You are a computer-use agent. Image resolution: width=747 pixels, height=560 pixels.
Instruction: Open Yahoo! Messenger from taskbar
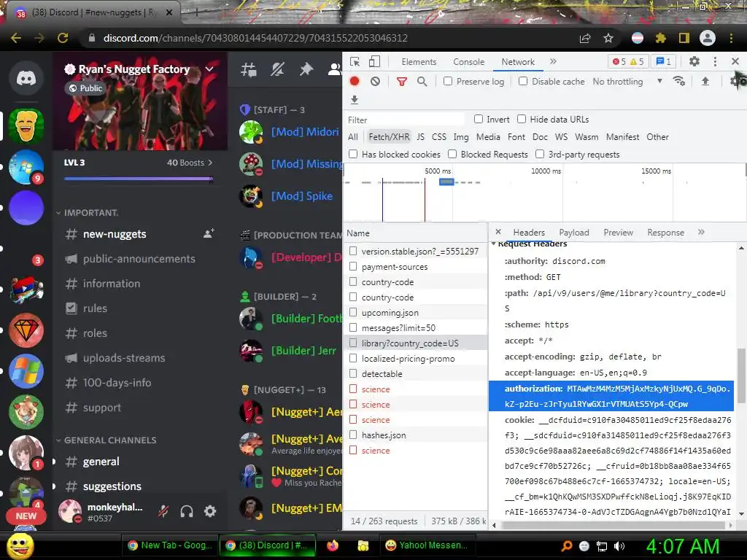tap(426, 545)
